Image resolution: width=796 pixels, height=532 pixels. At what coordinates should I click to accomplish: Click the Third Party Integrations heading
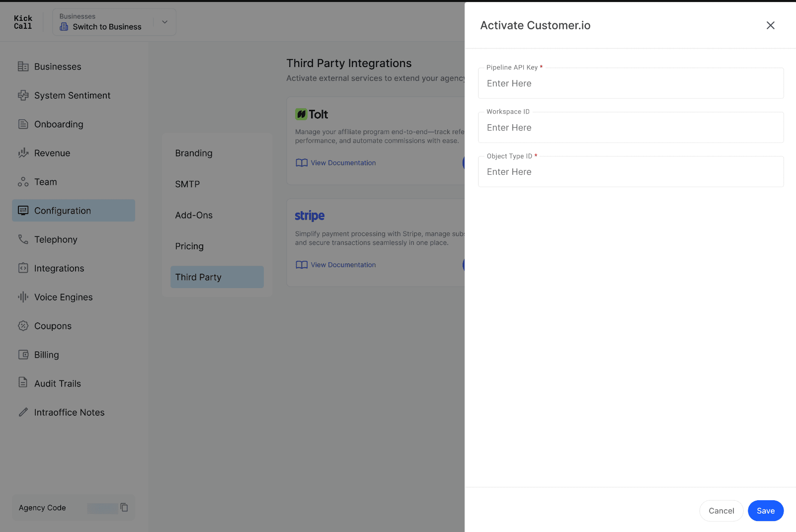pyautogui.click(x=349, y=63)
